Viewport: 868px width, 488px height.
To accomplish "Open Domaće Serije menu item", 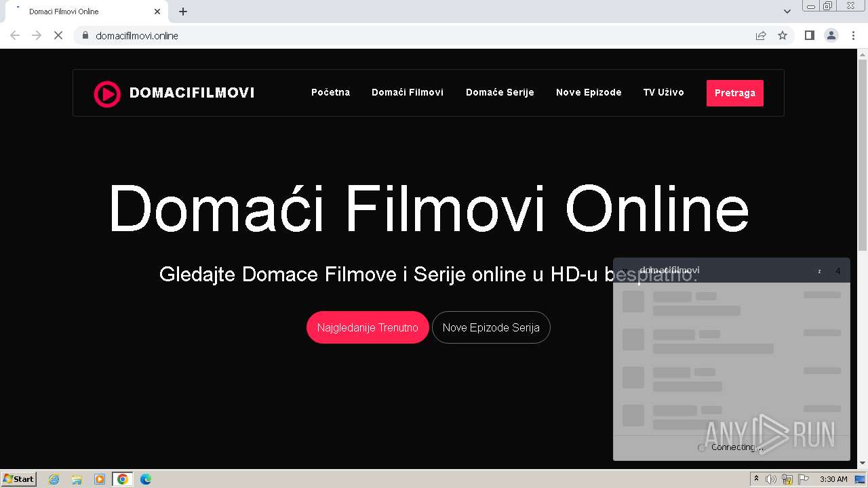I will (500, 92).
